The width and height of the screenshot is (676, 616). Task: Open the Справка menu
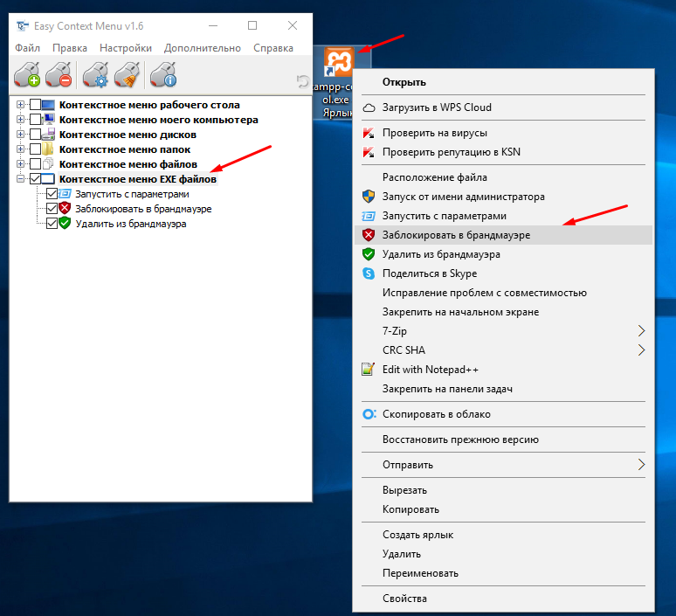tap(273, 48)
